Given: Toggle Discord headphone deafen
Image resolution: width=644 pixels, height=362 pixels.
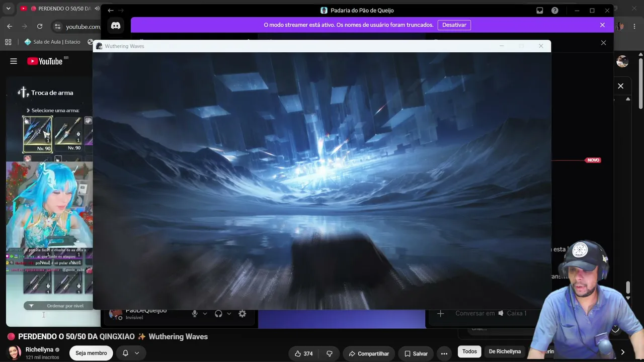Looking at the screenshot, I should click(x=218, y=314).
